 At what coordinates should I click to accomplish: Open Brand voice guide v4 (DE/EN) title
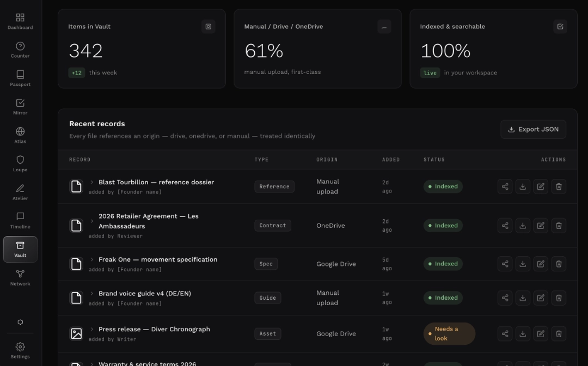pos(145,293)
